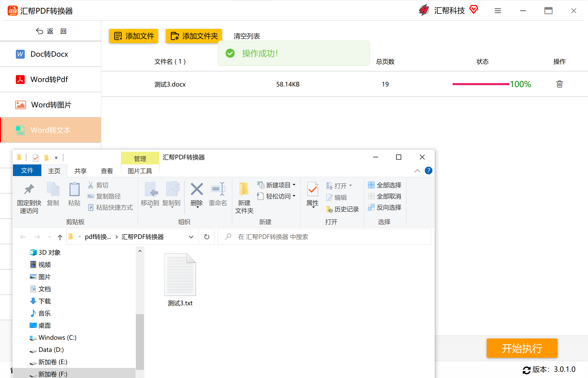Select Word转图片 in the sidebar
Viewport: 588px width, 378px height.
(50, 105)
